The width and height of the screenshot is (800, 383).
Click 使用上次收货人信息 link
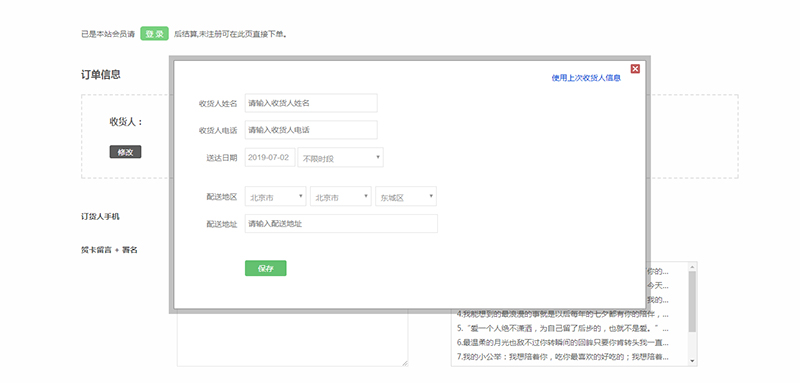(x=586, y=78)
